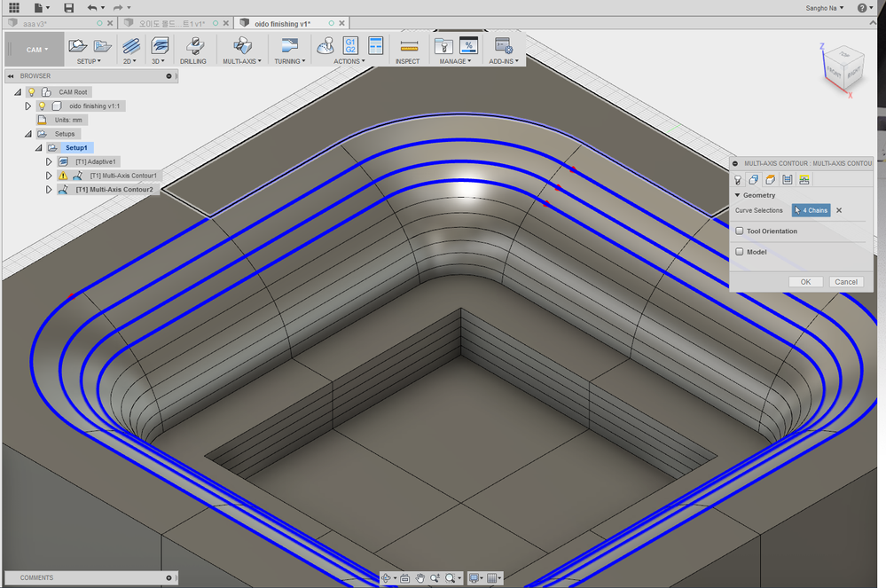
Task: Click the Turning operation icon
Action: [x=289, y=46]
